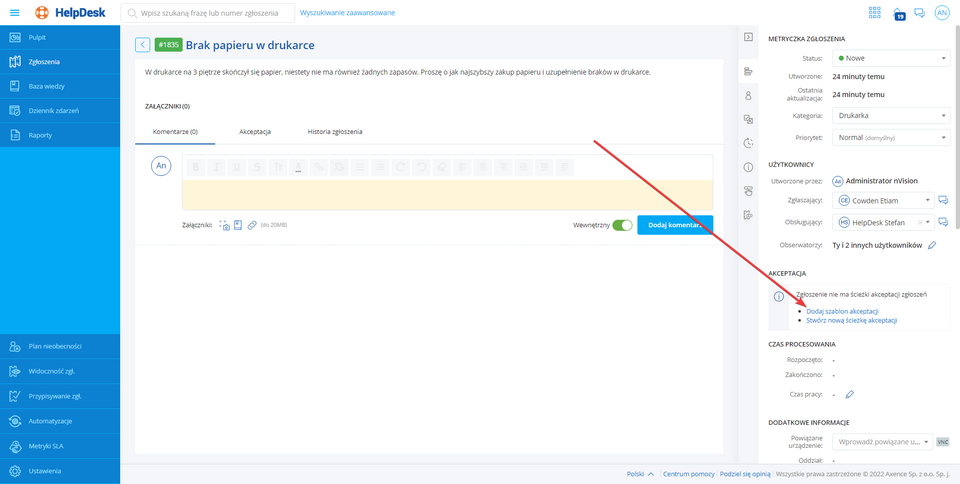Edit observers with the pencil icon
The image size is (960, 484).
pyautogui.click(x=932, y=245)
